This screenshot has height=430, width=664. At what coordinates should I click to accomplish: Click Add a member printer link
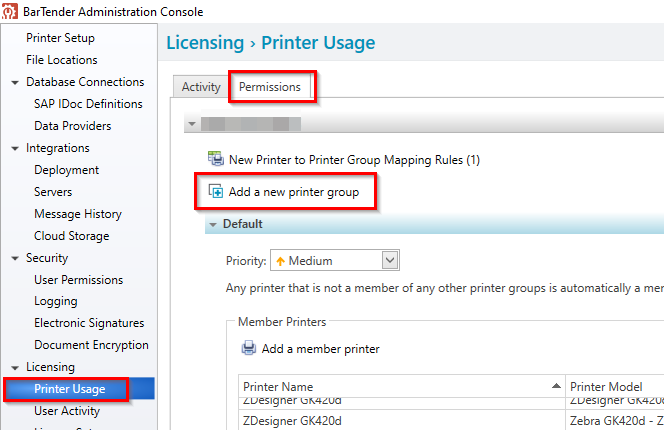(321, 349)
